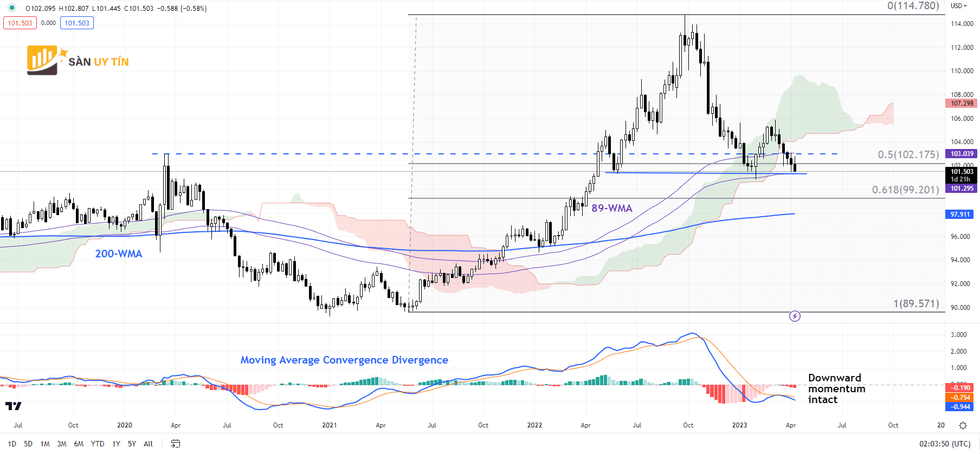Image resolution: width=980 pixels, height=454 pixels.
Task: Click the 3.000 MACD axis tick
Action: [x=959, y=335]
